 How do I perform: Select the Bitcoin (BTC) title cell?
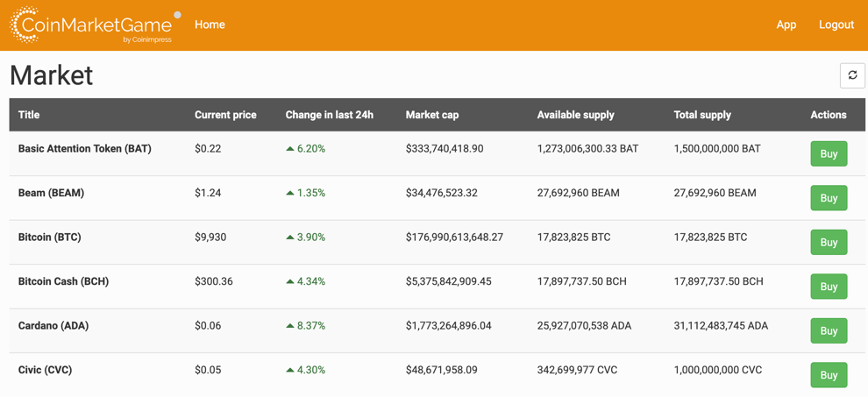(50, 237)
